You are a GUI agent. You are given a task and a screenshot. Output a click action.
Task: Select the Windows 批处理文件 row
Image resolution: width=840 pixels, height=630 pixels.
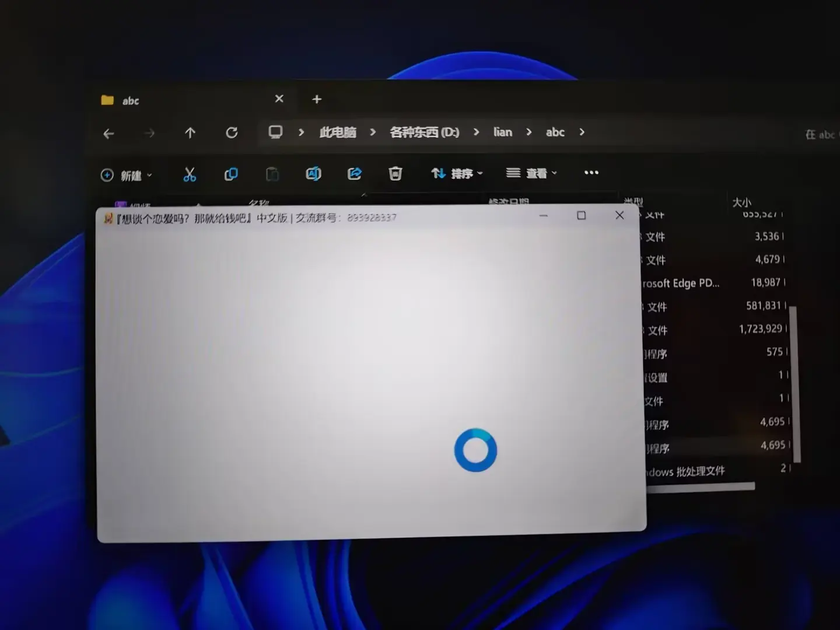(717, 470)
